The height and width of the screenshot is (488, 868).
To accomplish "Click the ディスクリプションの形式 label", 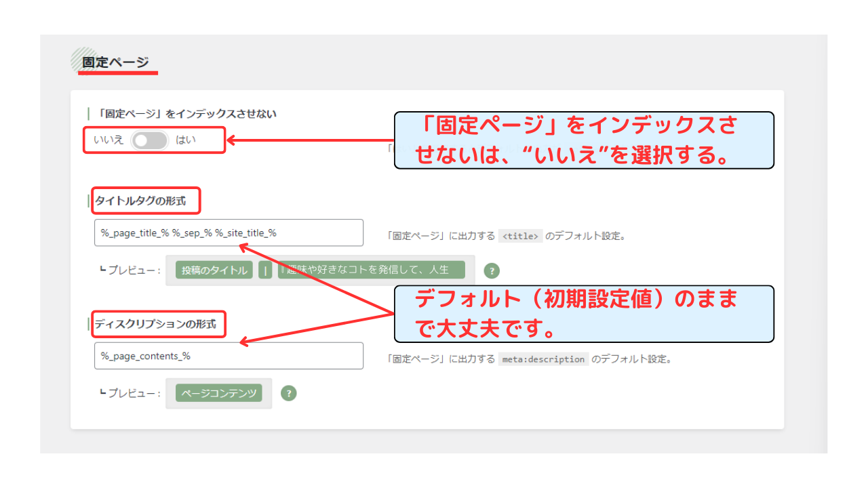I will coord(155,324).
